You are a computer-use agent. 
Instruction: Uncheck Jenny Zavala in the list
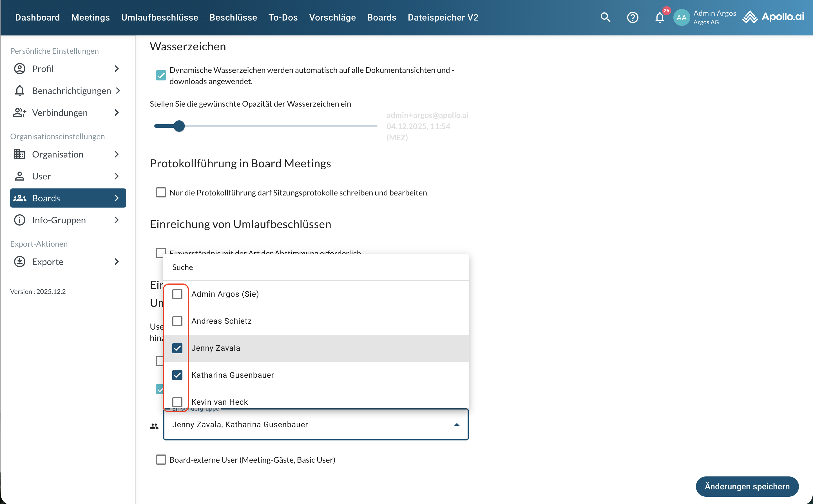tap(177, 348)
